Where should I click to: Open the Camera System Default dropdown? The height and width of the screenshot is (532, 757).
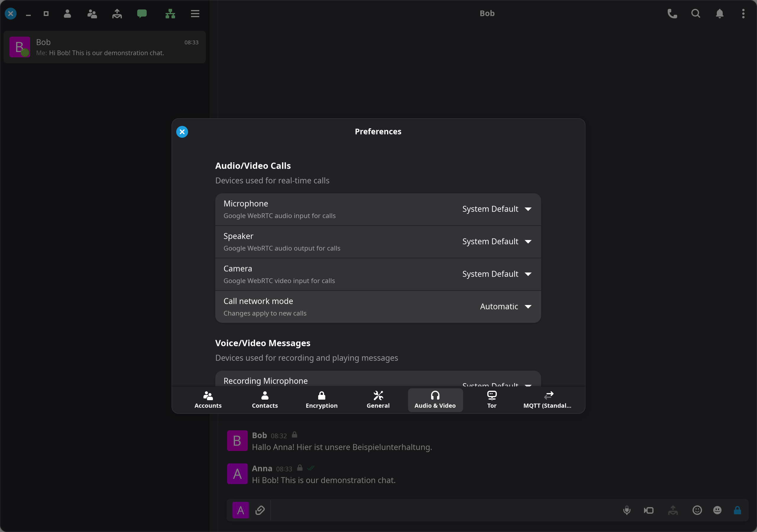click(497, 274)
